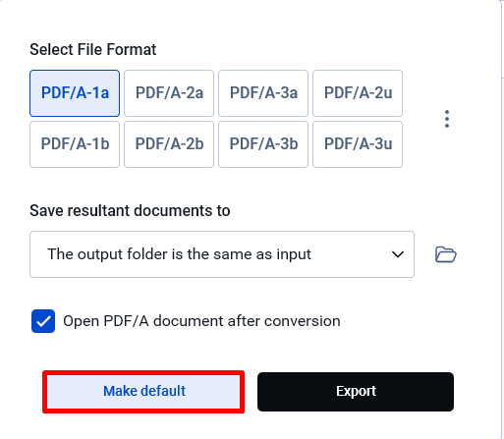Click the 'Select File Format' heading
The width and height of the screenshot is (504, 439).
[93, 50]
